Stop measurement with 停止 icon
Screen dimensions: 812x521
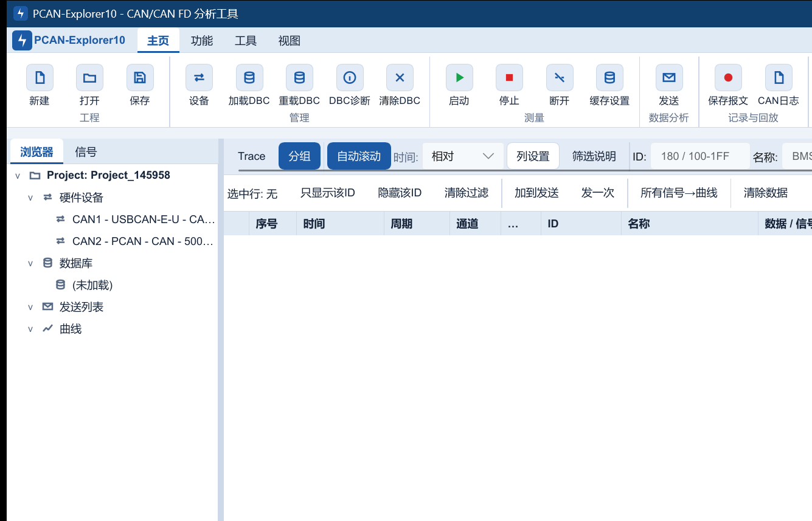(509, 78)
